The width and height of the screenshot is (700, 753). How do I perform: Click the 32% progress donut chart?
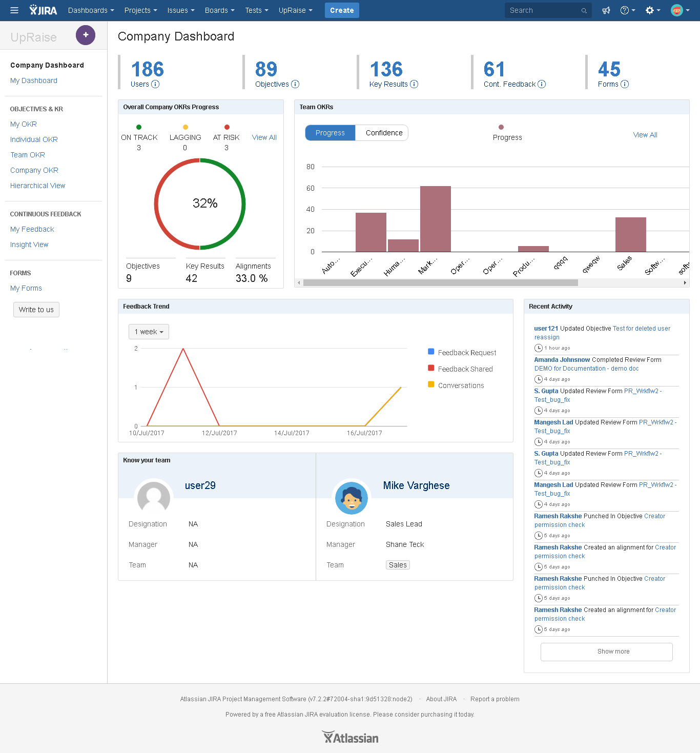click(200, 204)
